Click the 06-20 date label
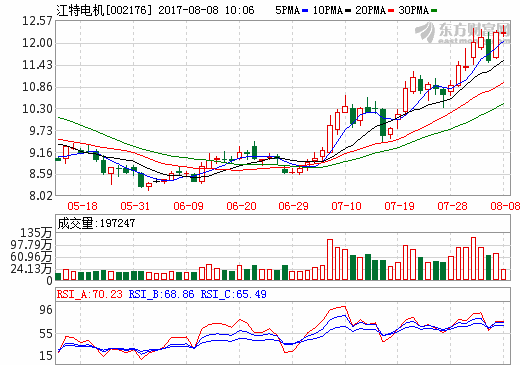This screenshot has width=520, height=365. [x=241, y=206]
